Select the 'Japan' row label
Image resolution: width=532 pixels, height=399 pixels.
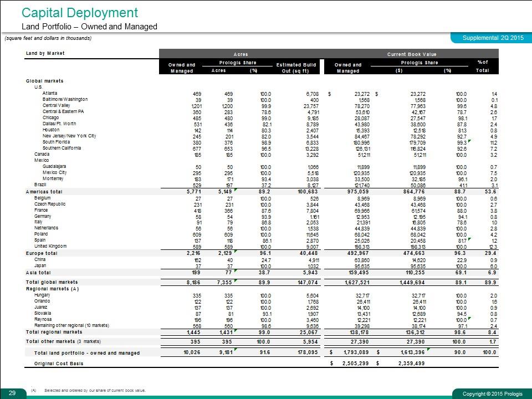pos(40,265)
